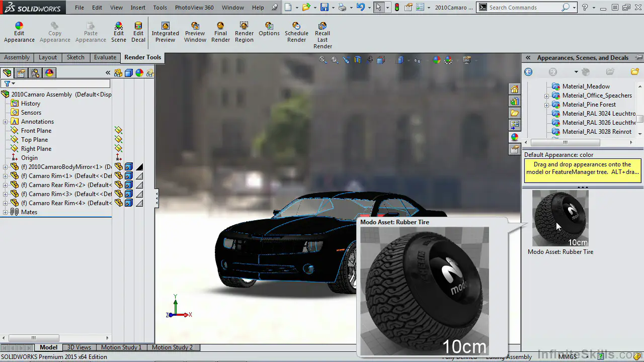This screenshot has height=362, width=644.
Task: Open the Insert menu
Action: pos(138,8)
